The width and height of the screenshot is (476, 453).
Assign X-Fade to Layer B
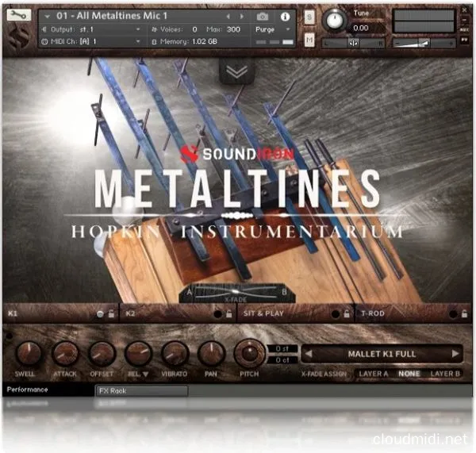pyautogui.click(x=446, y=373)
